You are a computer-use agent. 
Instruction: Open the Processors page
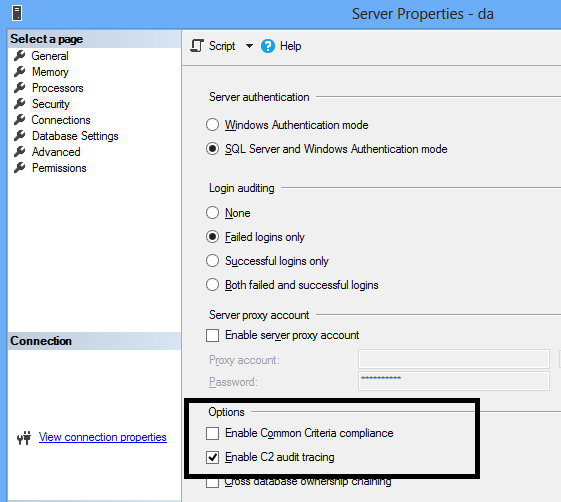[58, 88]
